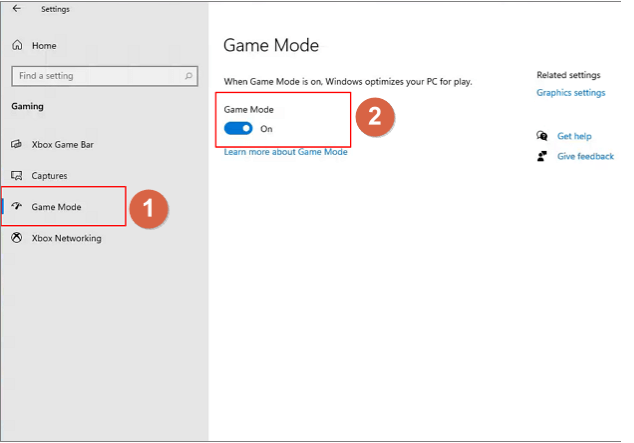Open the Xbox Networking section
Viewport: 634px width, 443px height.
point(67,238)
